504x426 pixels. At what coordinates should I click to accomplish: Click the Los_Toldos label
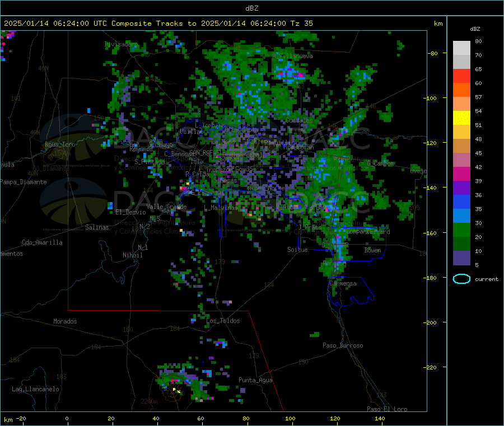223,321
